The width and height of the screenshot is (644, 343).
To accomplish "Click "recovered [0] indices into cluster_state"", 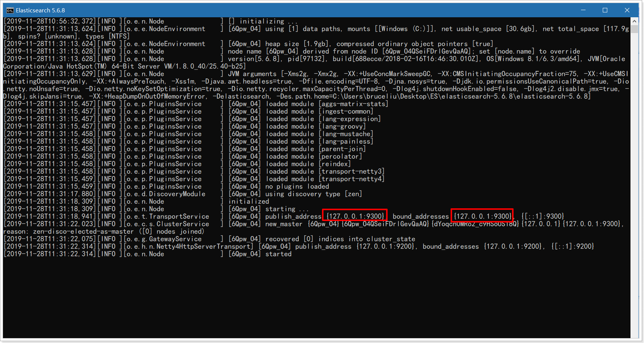I will 340,239.
